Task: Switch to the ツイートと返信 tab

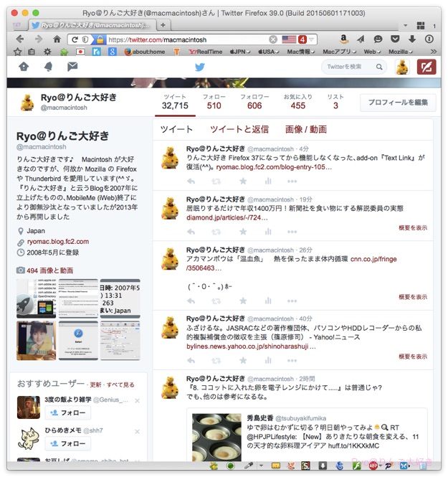Action: [239, 130]
